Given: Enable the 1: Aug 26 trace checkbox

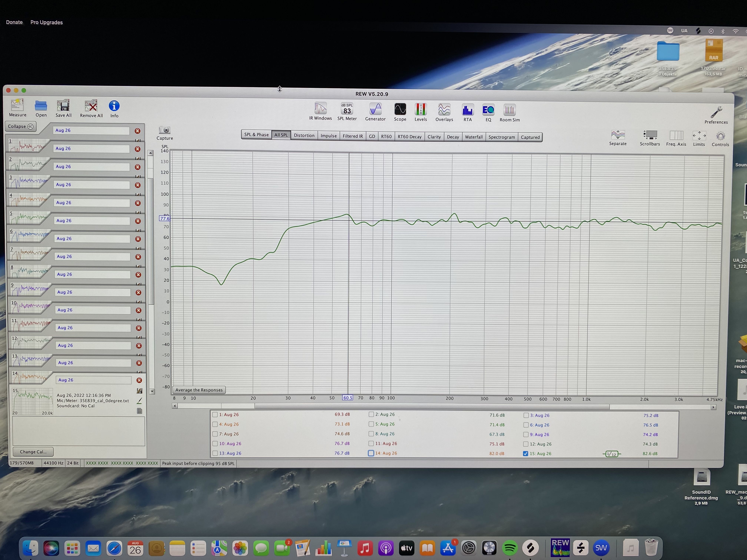Looking at the screenshot, I should point(215,414).
